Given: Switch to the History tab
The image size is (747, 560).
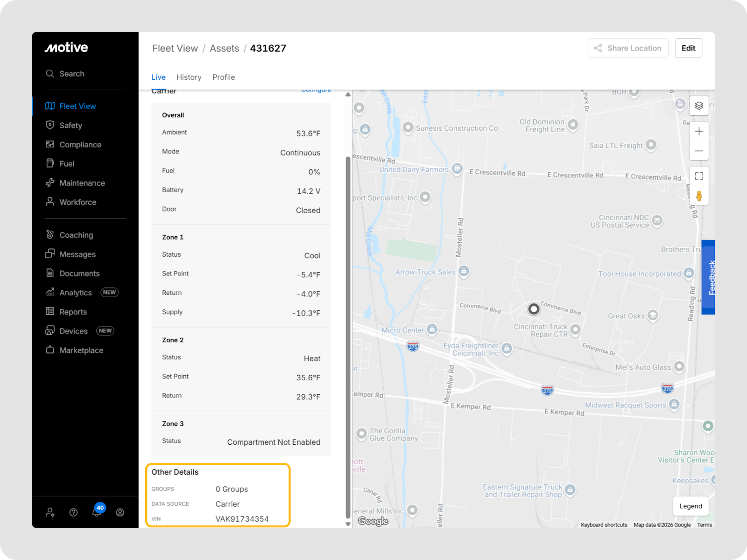Looking at the screenshot, I should click(189, 77).
